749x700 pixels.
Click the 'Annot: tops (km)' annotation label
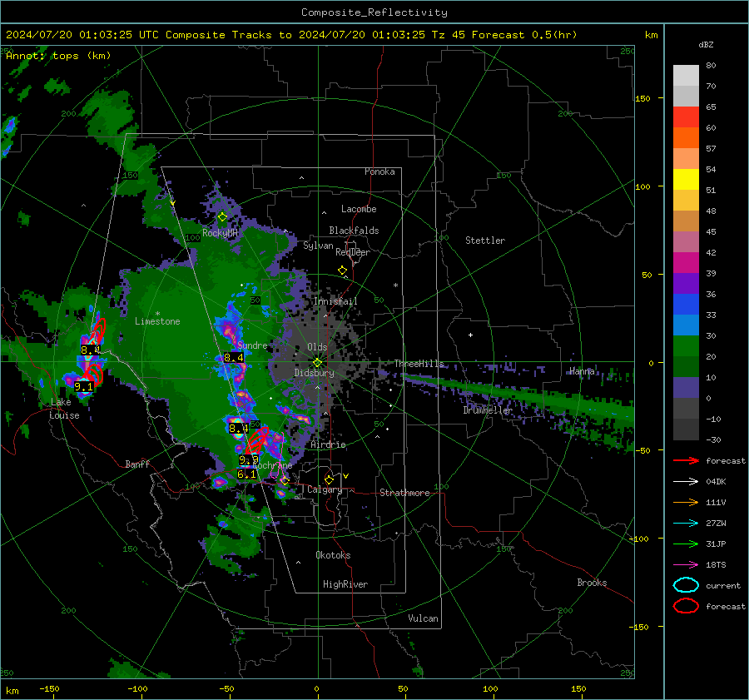click(58, 56)
